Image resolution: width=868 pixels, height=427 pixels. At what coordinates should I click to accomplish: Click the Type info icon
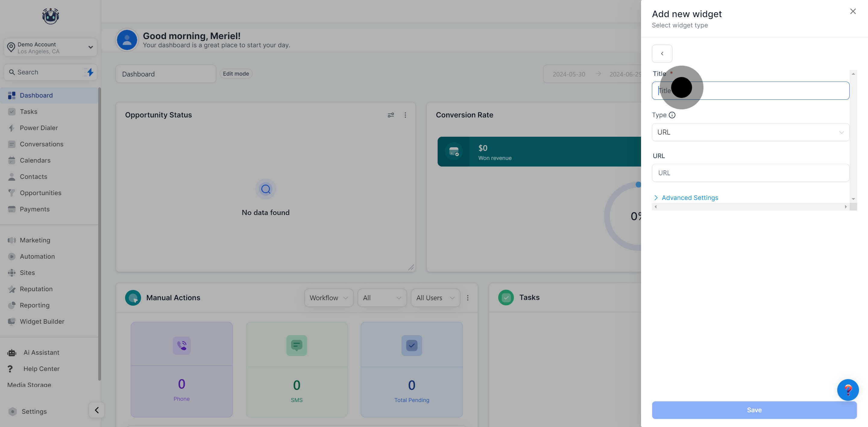point(672,115)
